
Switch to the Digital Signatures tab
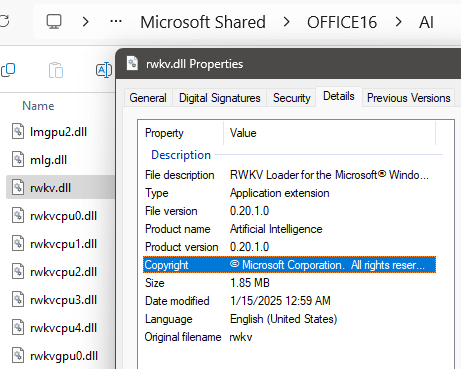[219, 98]
